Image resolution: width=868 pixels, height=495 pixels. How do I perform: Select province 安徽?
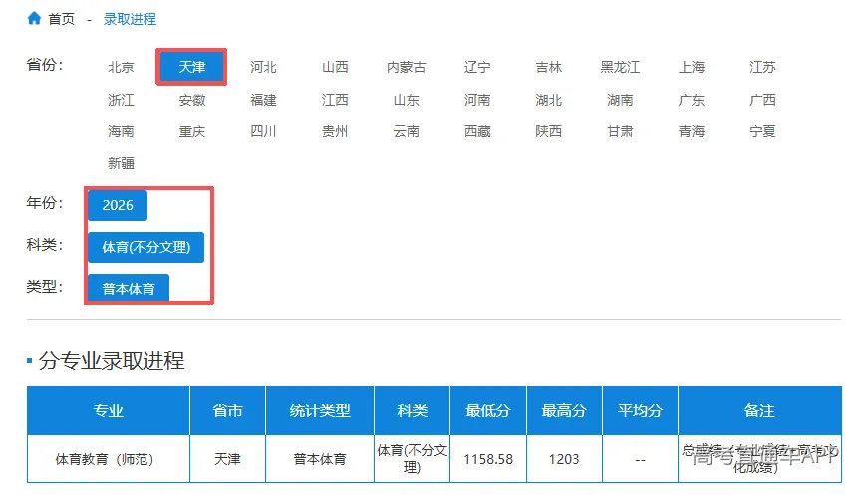point(192,100)
